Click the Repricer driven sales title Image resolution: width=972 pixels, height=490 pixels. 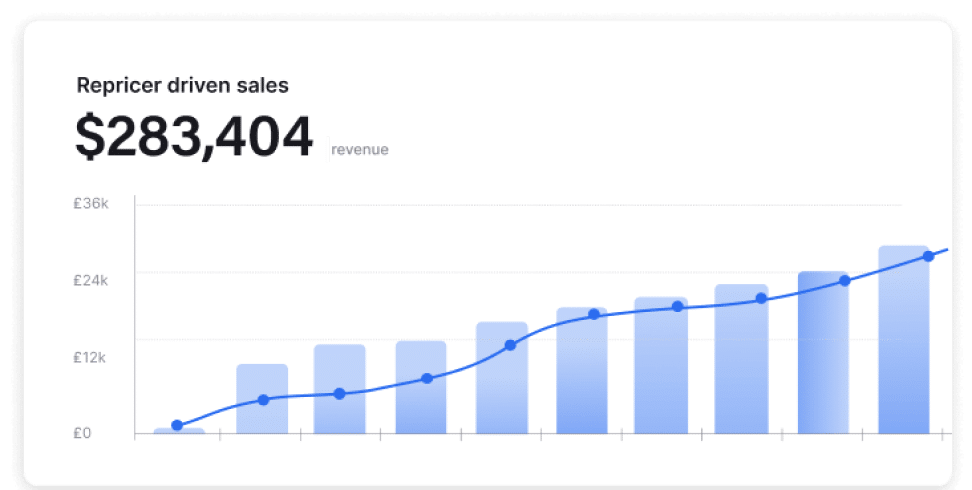click(182, 85)
